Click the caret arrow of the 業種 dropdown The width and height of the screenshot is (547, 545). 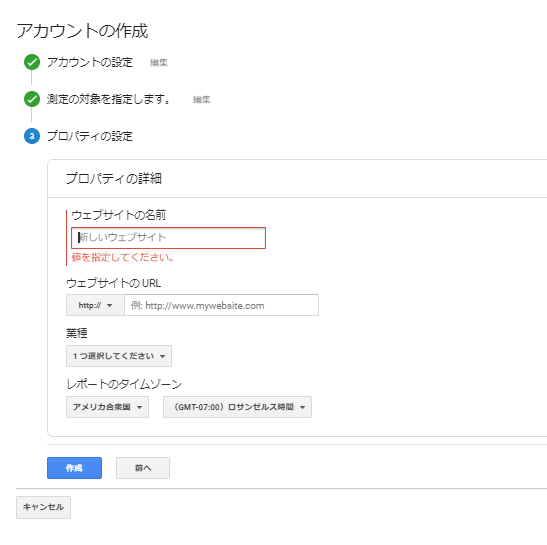coord(163,356)
